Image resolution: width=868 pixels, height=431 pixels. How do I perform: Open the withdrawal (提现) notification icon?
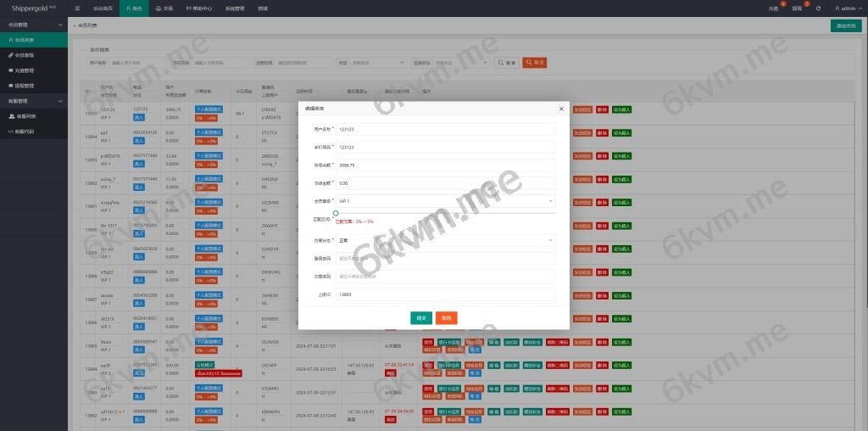pyautogui.click(x=797, y=8)
